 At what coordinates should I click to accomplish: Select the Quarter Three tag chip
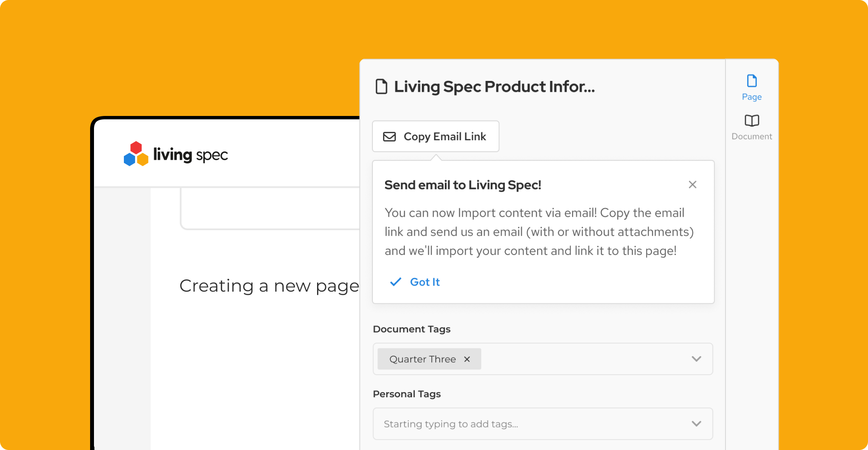click(422, 359)
